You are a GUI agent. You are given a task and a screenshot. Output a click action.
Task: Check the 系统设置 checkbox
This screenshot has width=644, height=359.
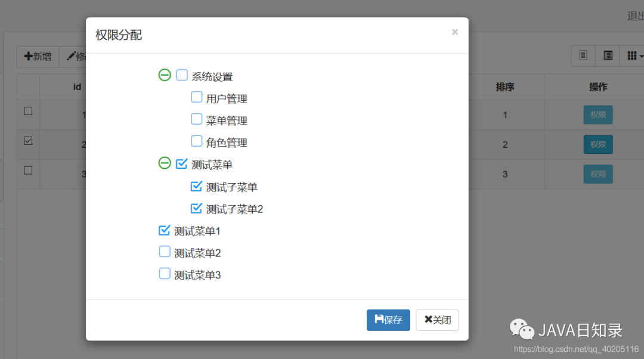[x=182, y=75]
